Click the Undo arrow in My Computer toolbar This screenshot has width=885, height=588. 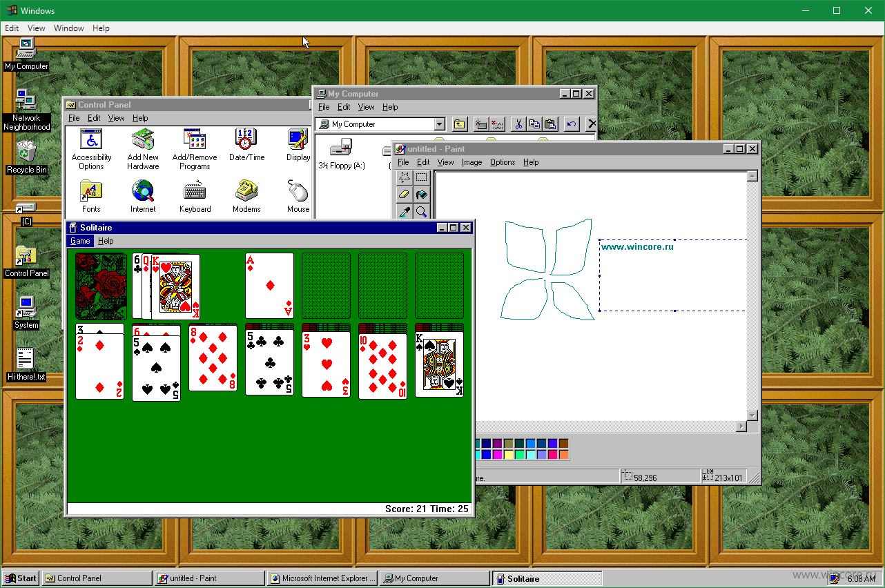tap(572, 124)
